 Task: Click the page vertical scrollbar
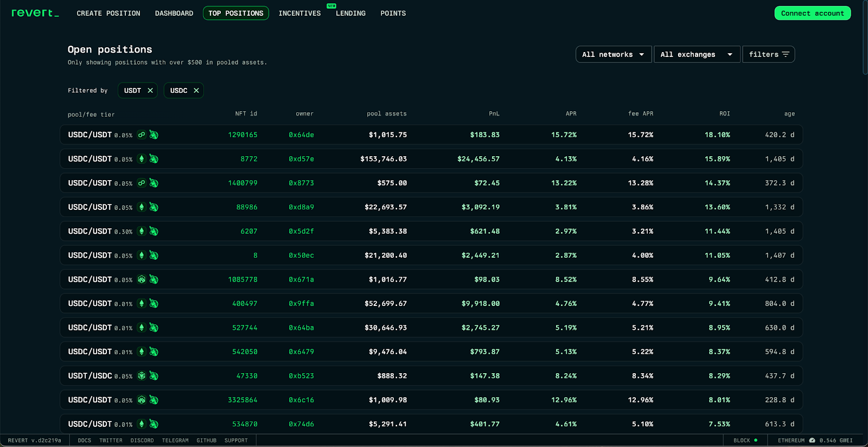(865, 38)
